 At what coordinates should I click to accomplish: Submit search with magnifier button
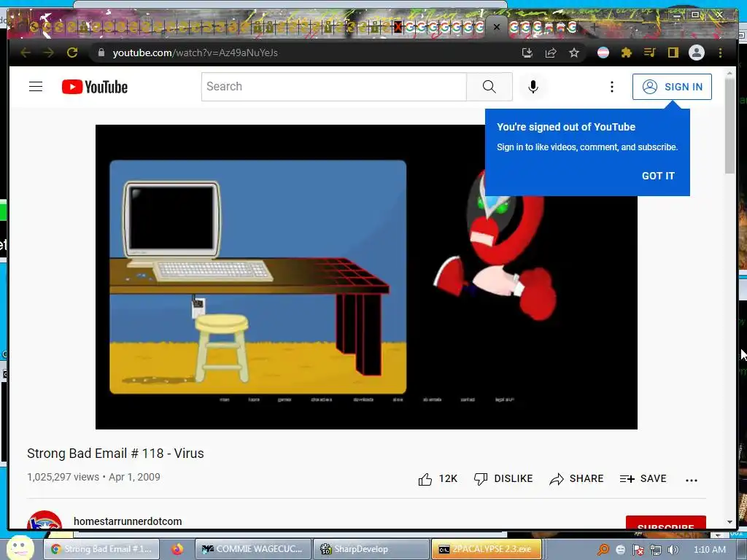489,87
